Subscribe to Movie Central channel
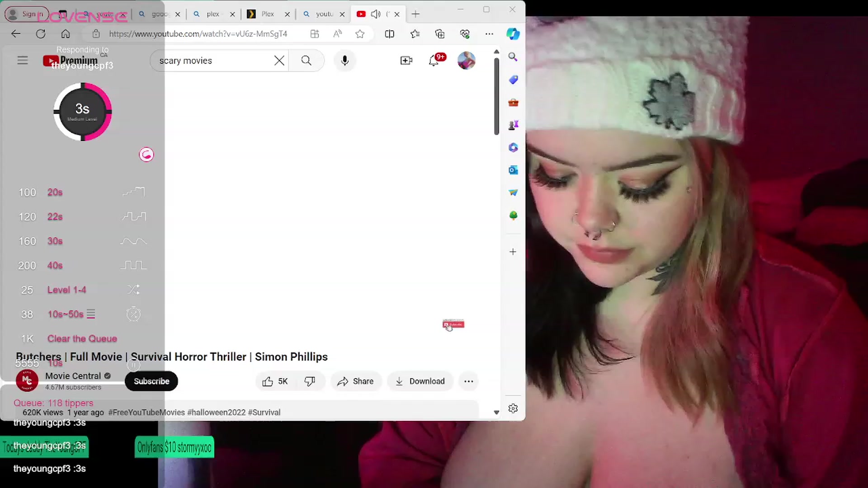Image resolution: width=868 pixels, height=488 pixels. [x=151, y=381]
